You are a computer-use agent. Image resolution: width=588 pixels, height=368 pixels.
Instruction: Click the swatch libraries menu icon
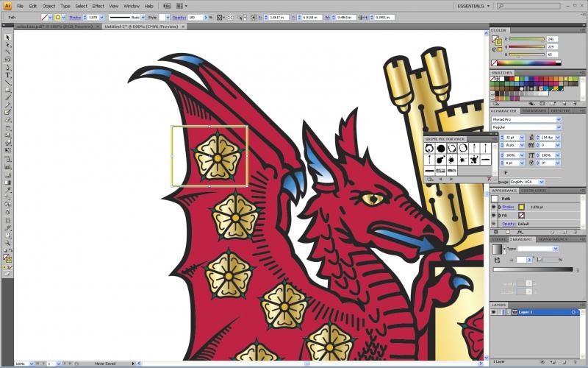pyautogui.click(x=495, y=104)
